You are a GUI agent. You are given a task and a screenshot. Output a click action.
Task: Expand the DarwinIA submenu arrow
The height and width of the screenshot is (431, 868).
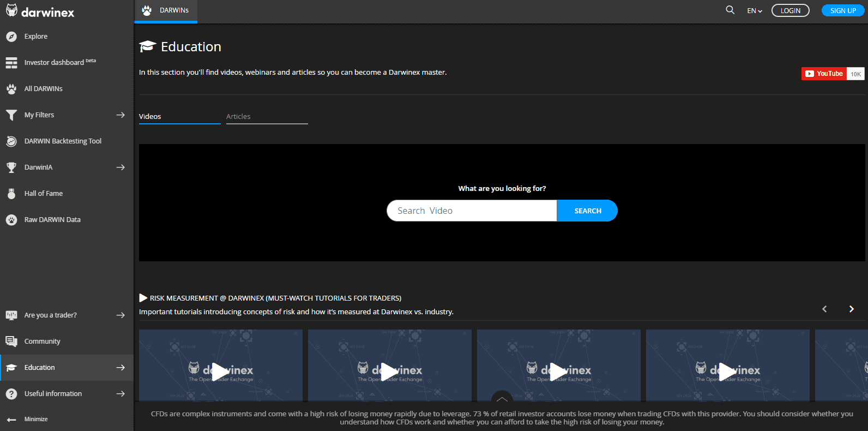click(120, 167)
